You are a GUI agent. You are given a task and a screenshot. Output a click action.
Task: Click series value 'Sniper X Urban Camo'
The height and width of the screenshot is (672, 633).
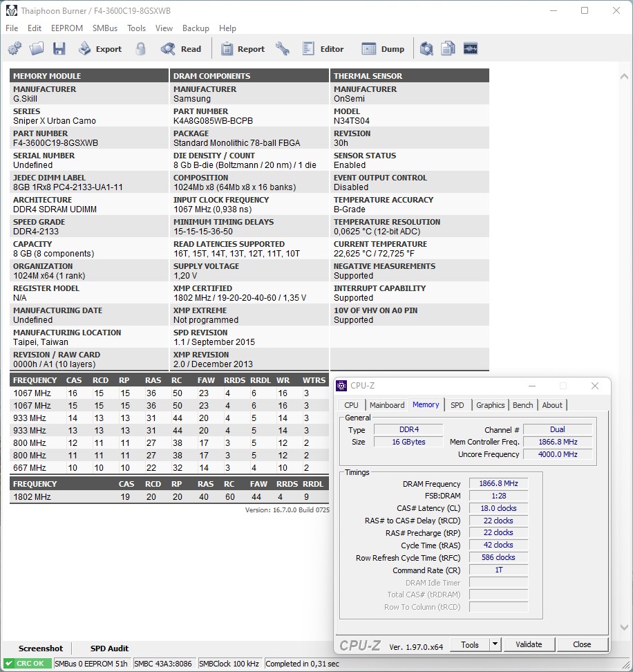click(55, 121)
